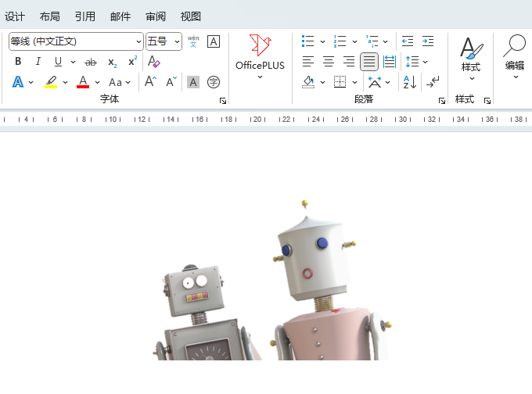Screen dimensions: 532x394
Task: Center align text
Action: pos(329,62)
